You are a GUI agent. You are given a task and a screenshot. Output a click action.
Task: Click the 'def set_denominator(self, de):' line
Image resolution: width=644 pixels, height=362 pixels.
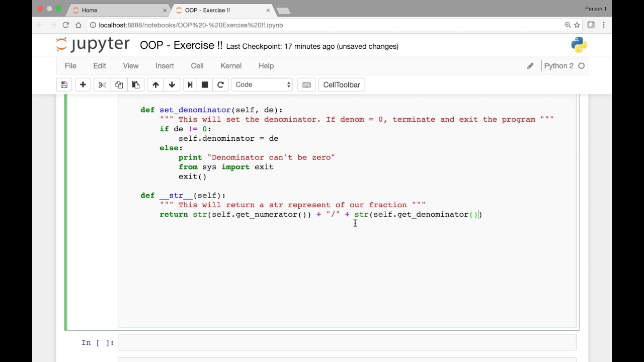[211, 110]
